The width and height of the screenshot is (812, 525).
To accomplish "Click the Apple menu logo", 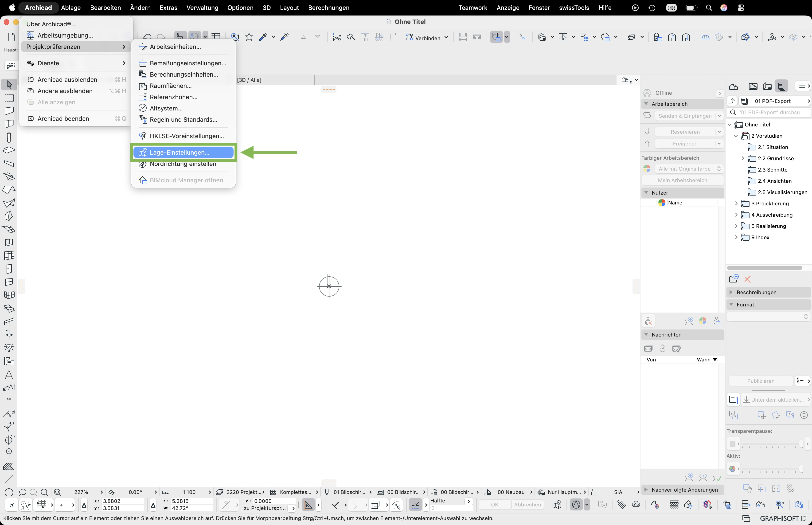I will (x=12, y=8).
